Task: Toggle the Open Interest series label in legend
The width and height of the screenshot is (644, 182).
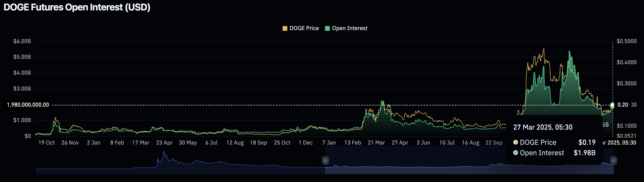Action: click(x=349, y=28)
